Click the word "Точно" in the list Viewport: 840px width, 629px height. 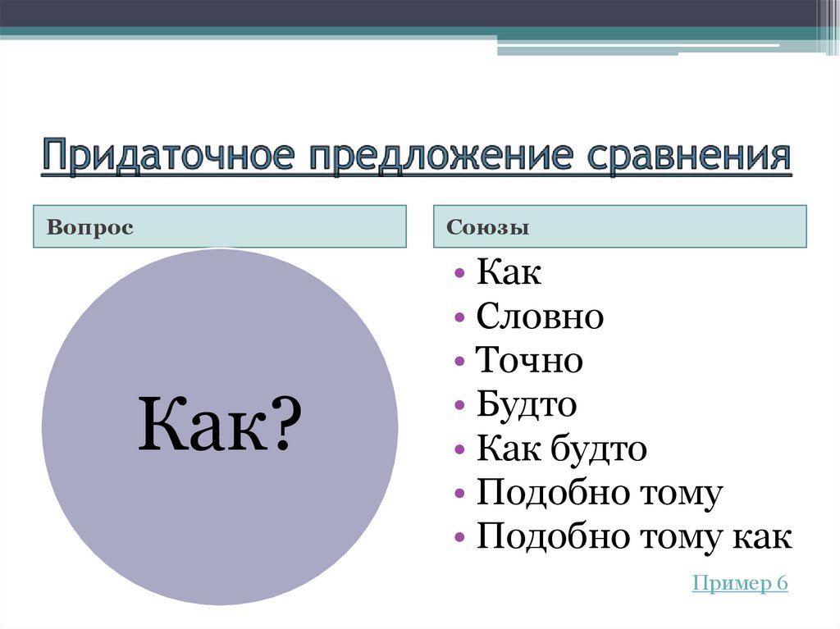pyautogui.click(x=529, y=360)
